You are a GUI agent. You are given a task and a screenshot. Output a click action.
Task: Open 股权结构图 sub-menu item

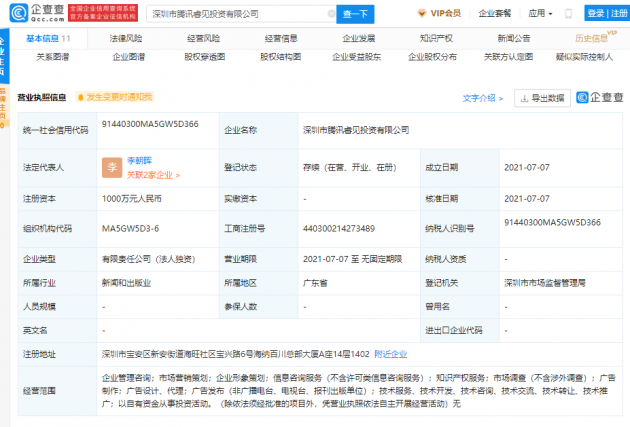[280, 57]
